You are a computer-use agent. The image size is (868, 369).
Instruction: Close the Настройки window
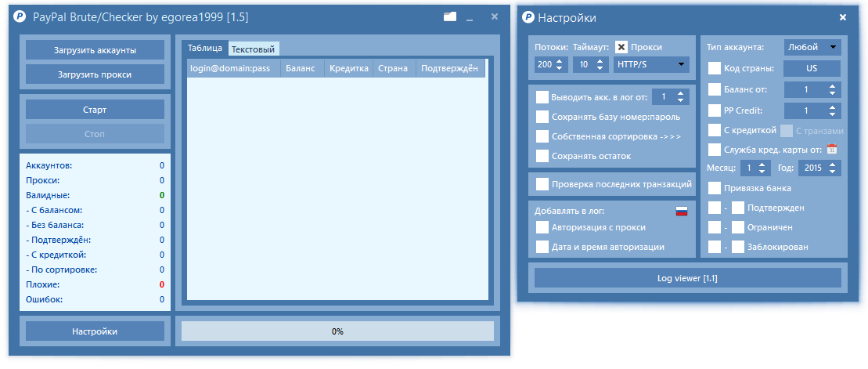click(x=842, y=18)
